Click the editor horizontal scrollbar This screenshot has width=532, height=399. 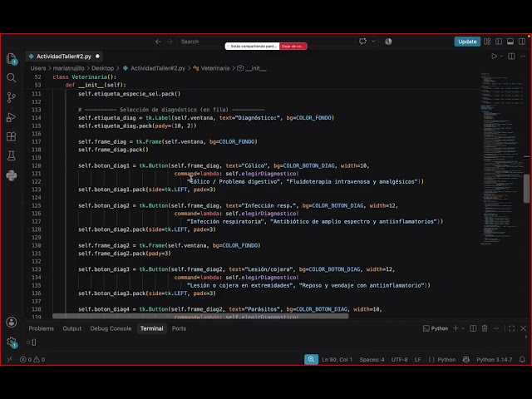(200, 316)
